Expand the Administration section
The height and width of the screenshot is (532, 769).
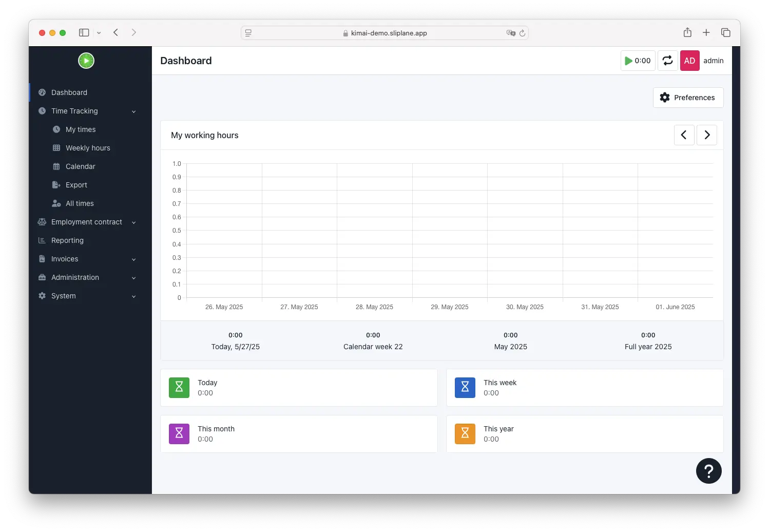74,277
